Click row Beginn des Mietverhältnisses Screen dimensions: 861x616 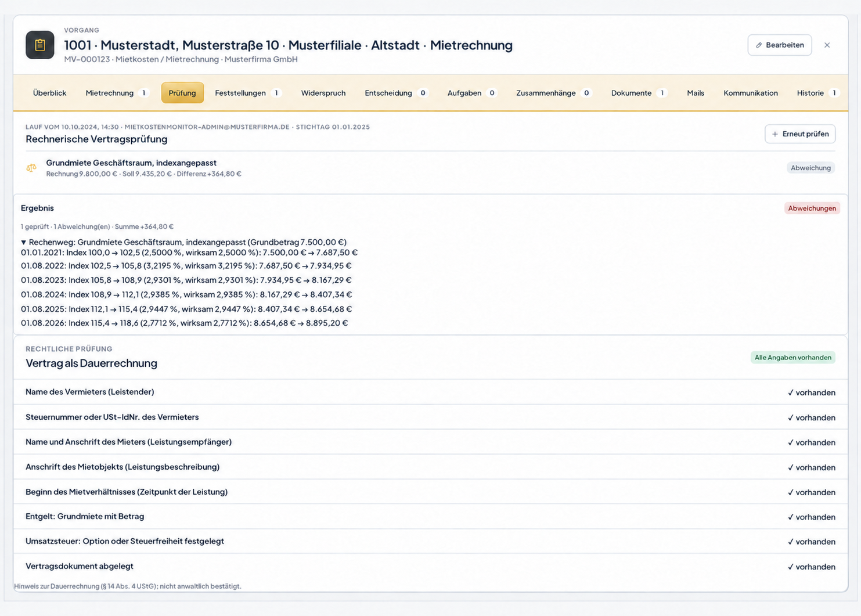click(x=430, y=492)
